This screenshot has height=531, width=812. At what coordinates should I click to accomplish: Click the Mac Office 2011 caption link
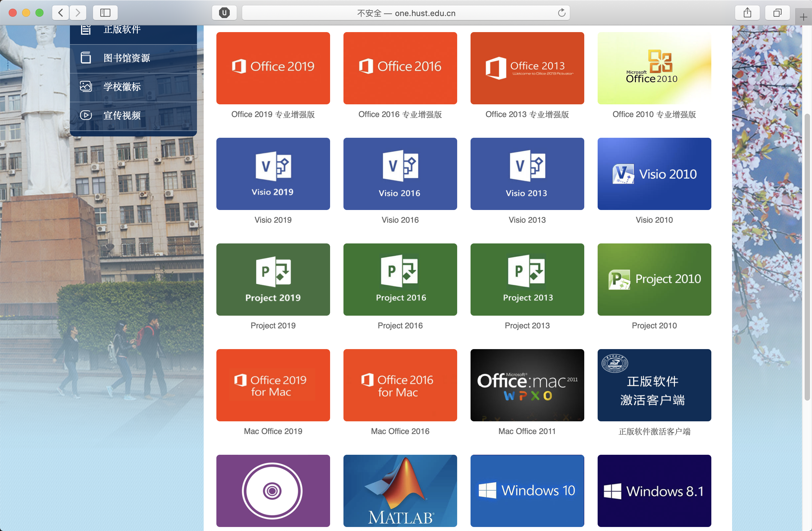click(527, 431)
